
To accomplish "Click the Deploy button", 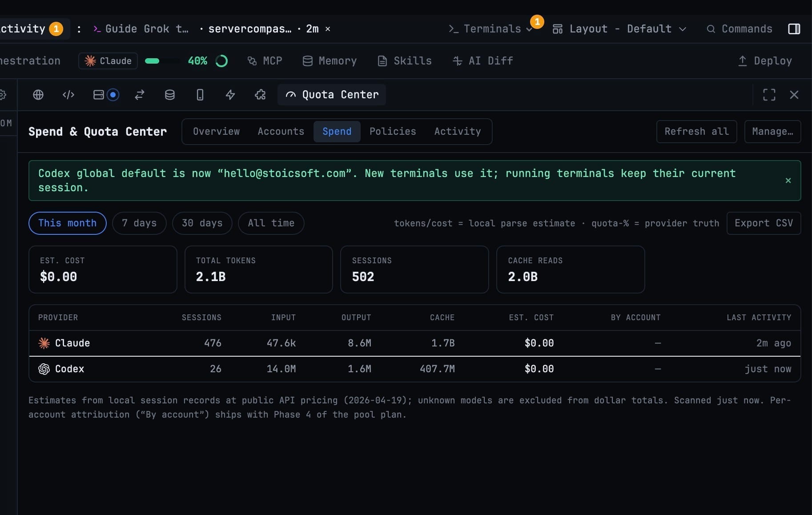I will [765, 61].
